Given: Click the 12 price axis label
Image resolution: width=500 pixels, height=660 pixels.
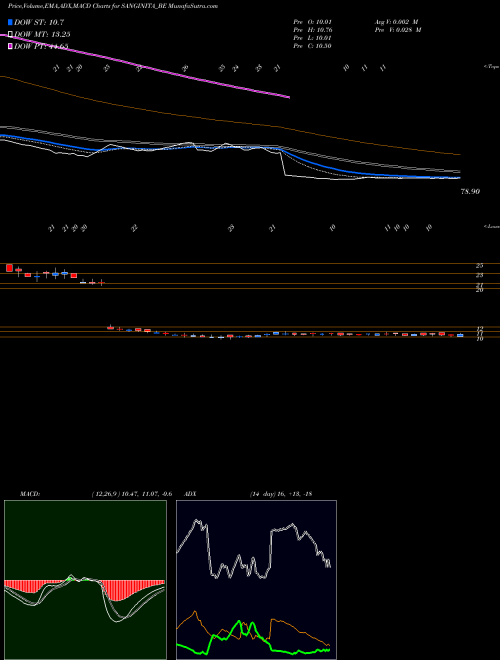Looking at the screenshot, I should pos(479,328).
